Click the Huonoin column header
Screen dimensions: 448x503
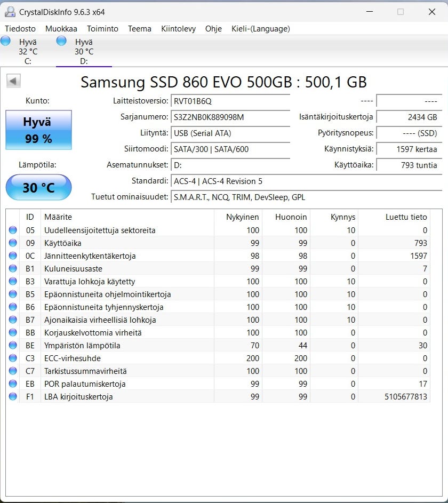click(x=286, y=217)
